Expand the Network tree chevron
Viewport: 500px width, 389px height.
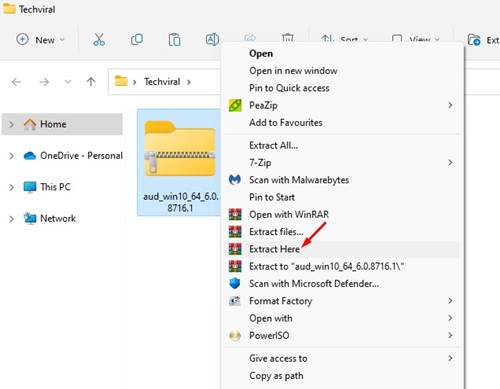click(11, 219)
